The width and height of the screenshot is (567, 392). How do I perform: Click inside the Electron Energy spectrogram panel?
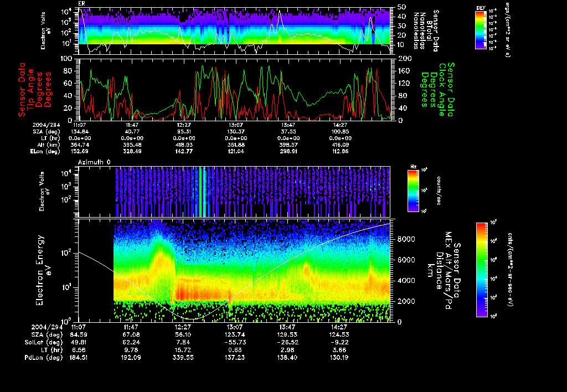[x=234, y=270]
